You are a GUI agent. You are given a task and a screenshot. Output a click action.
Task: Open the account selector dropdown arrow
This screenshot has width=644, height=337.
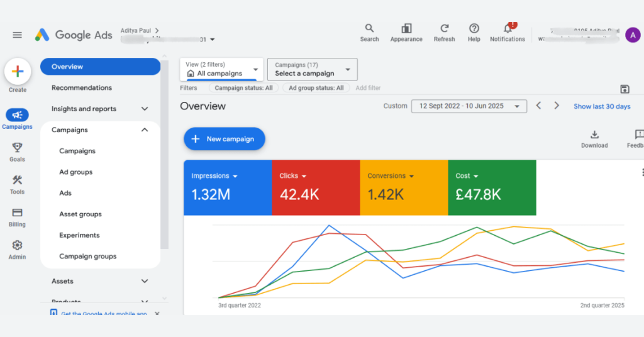[213, 40]
